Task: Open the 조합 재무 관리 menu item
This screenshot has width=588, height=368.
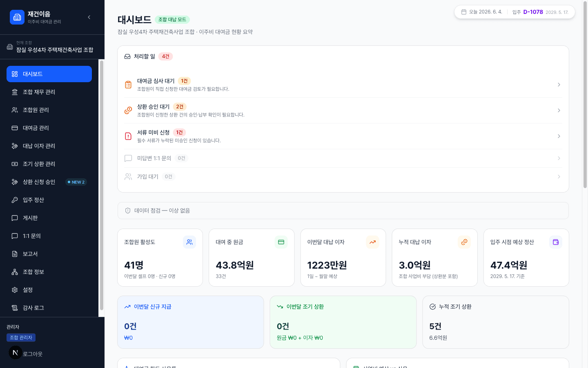Action: click(x=49, y=92)
